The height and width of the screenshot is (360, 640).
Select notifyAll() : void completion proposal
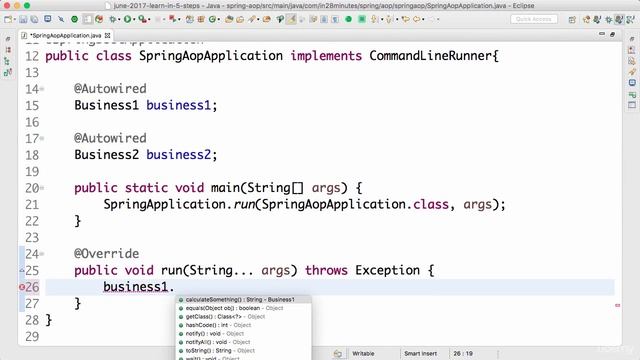(243, 342)
